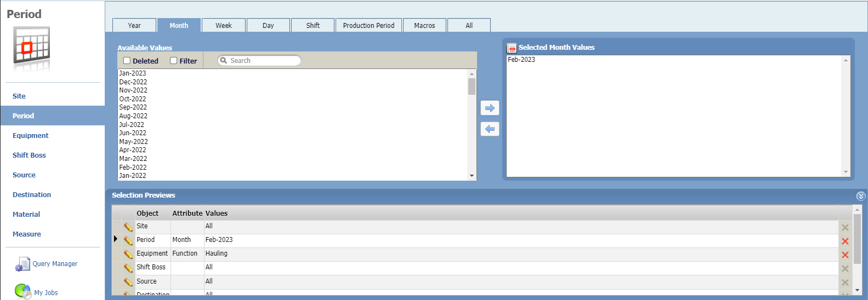Image resolution: width=868 pixels, height=300 pixels.
Task: Switch to the Week tab
Action: [x=223, y=26]
